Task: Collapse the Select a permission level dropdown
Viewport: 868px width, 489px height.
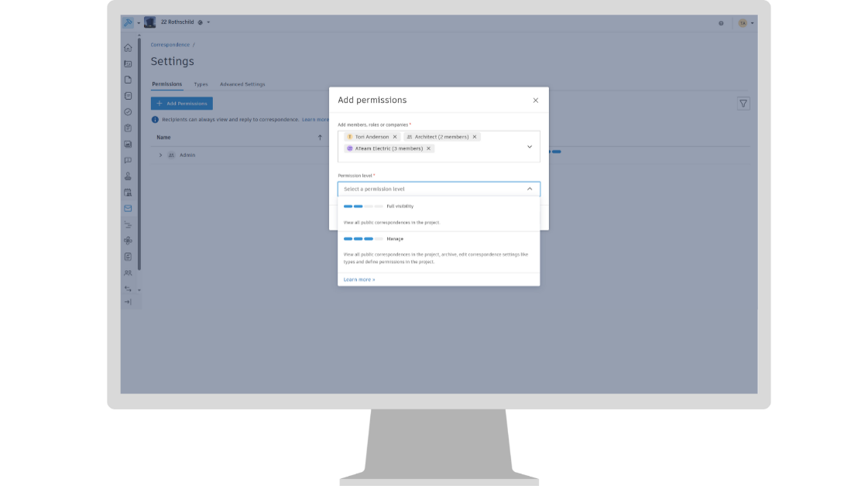Action: click(529, 190)
